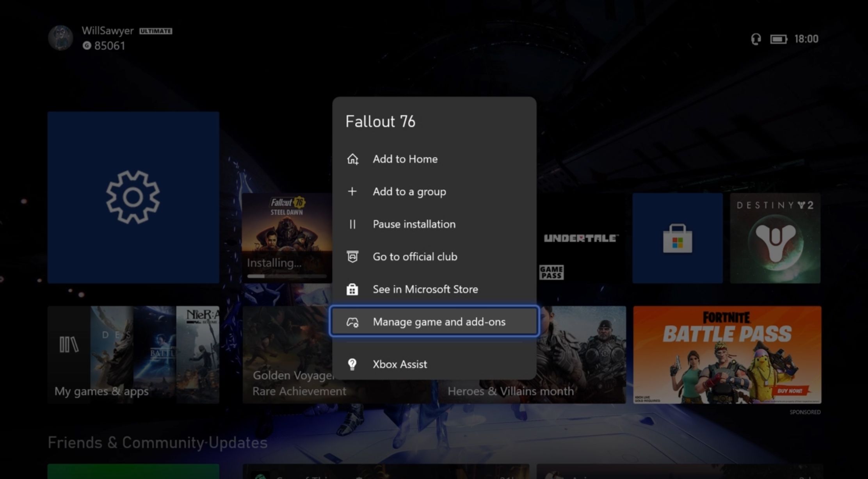This screenshot has width=868, height=479.
Task: Open My games & apps
Action: click(x=133, y=355)
